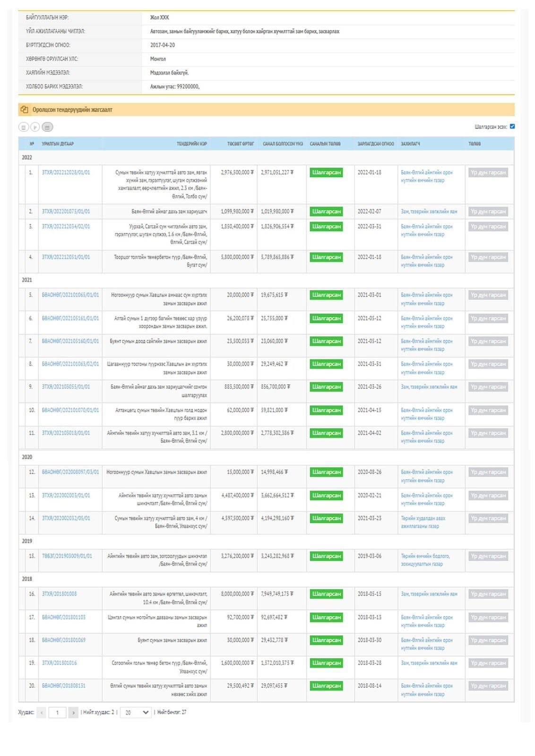The height and width of the screenshot is (756, 535).
Task: Sort by УРИЛГЫН ДУГААР column header
Action: [x=58, y=144]
